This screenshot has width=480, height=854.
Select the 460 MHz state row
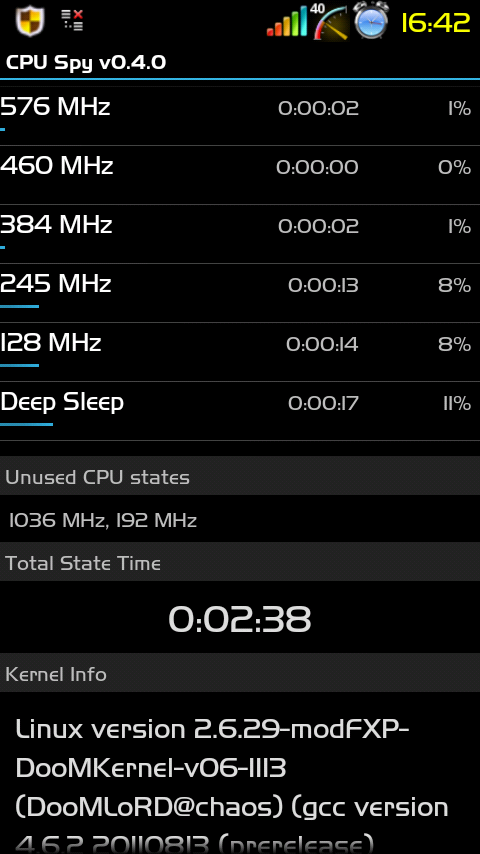tap(240, 175)
